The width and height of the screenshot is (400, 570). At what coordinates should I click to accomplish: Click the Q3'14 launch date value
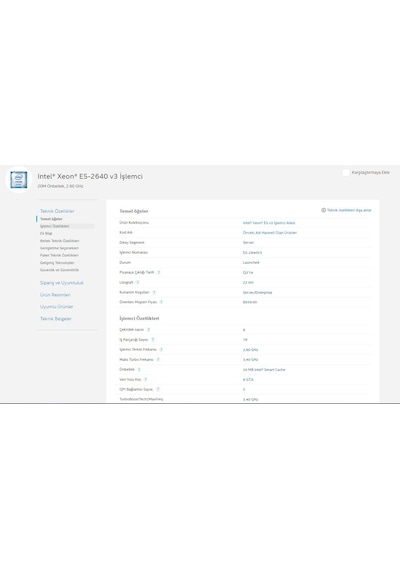(248, 273)
